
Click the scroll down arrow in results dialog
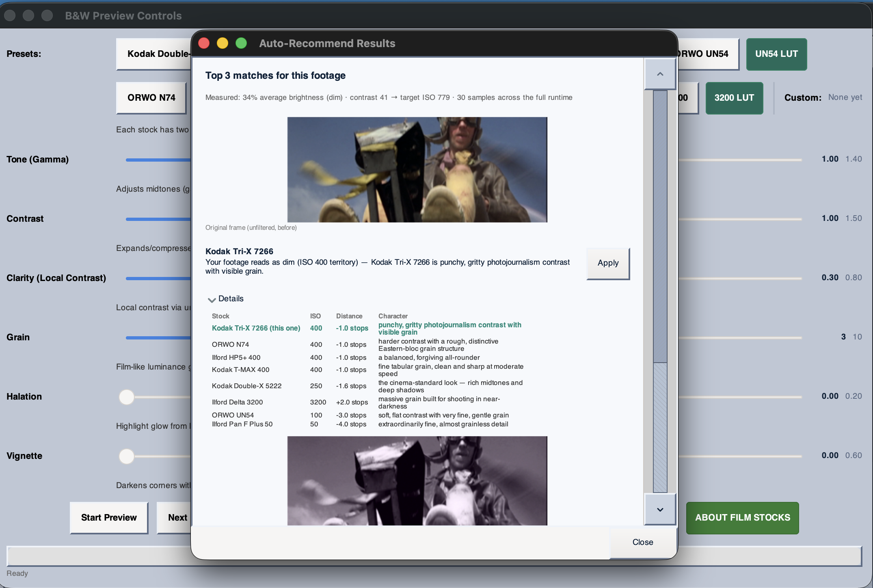660,510
